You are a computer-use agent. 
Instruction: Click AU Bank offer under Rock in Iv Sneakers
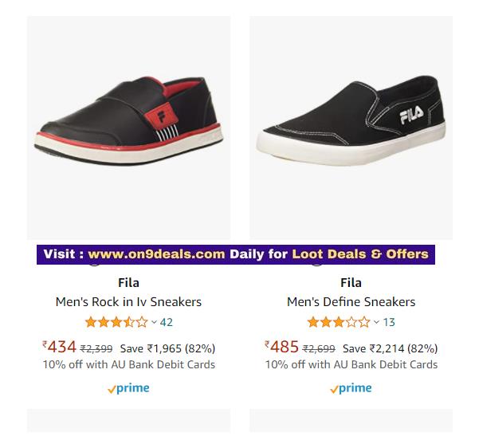click(128, 364)
